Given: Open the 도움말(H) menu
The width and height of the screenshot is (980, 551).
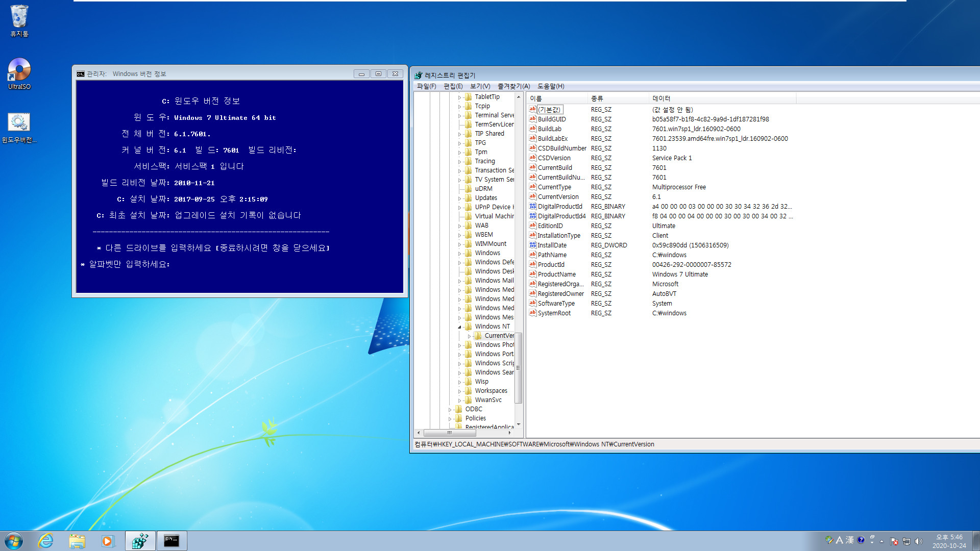Looking at the screenshot, I should (x=551, y=86).
